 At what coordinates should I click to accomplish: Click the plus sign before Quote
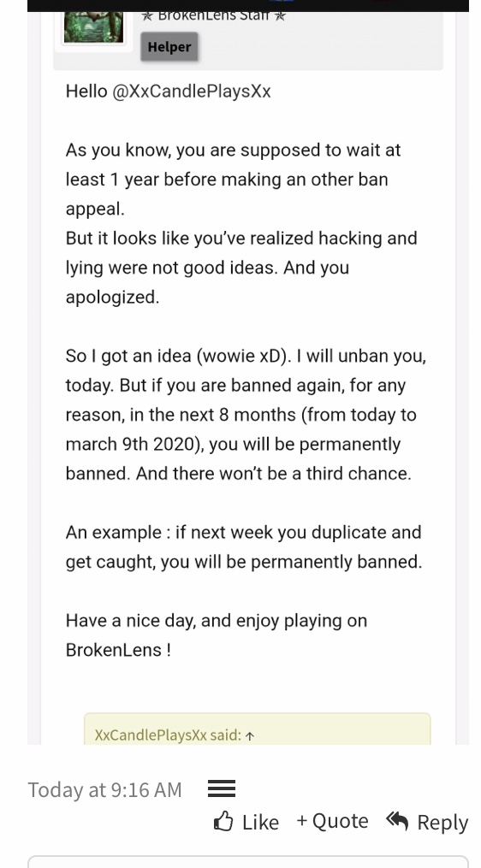[302, 820]
